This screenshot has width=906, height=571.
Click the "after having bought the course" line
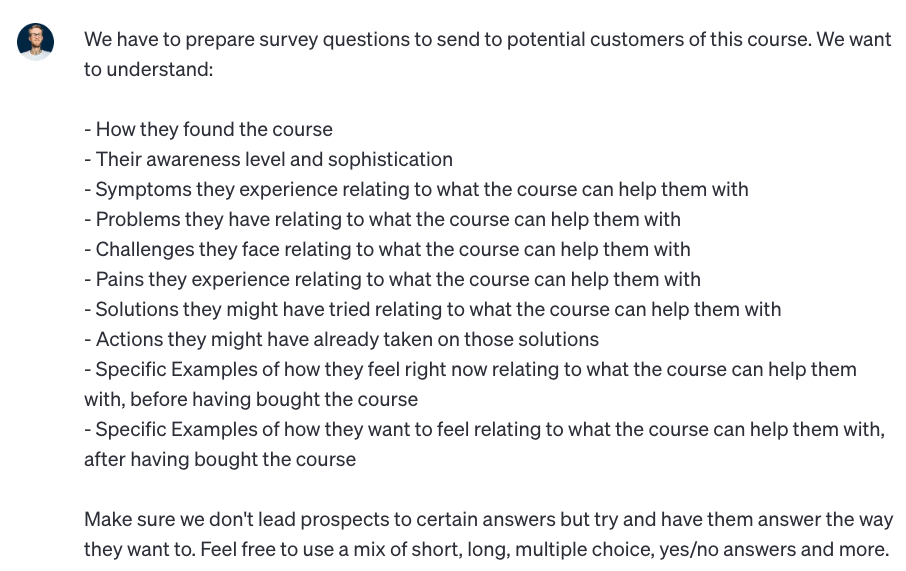coord(220,459)
